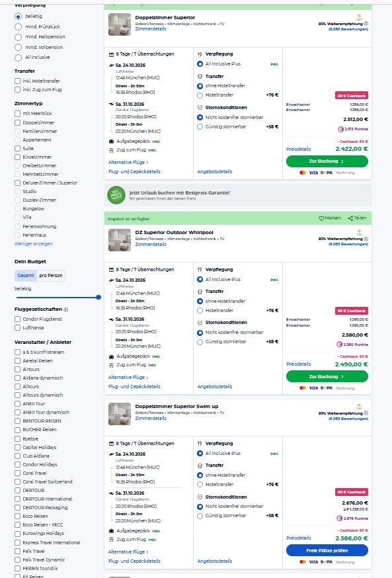This screenshot has height=578, width=392.
Task: Click the 2.676 Punkte badge icon
Action: (x=339, y=518)
